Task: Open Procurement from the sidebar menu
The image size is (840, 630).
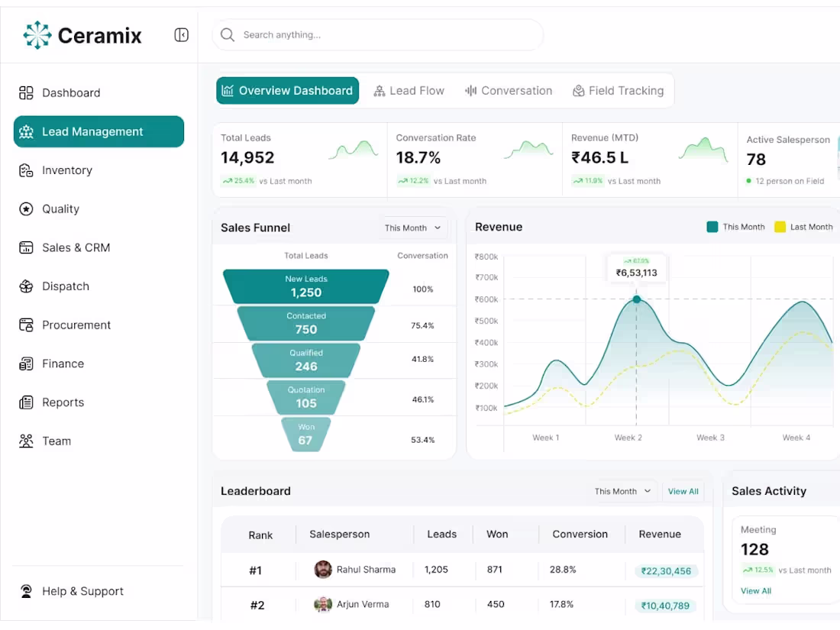Action: 99,325
